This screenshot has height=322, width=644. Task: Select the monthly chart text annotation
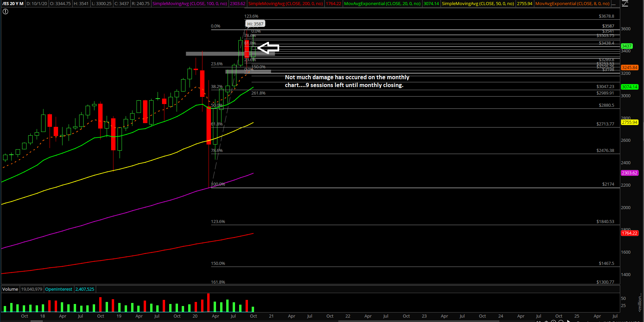click(x=347, y=81)
